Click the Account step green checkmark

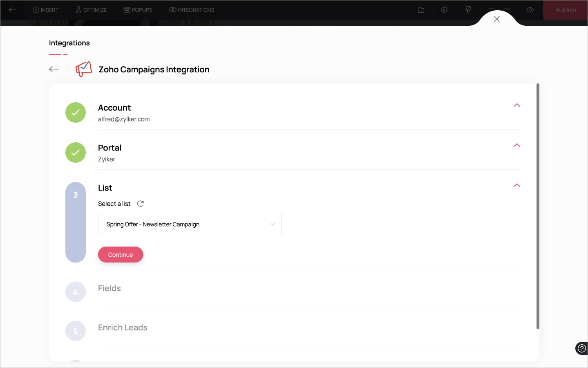click(x=76, y=112)
